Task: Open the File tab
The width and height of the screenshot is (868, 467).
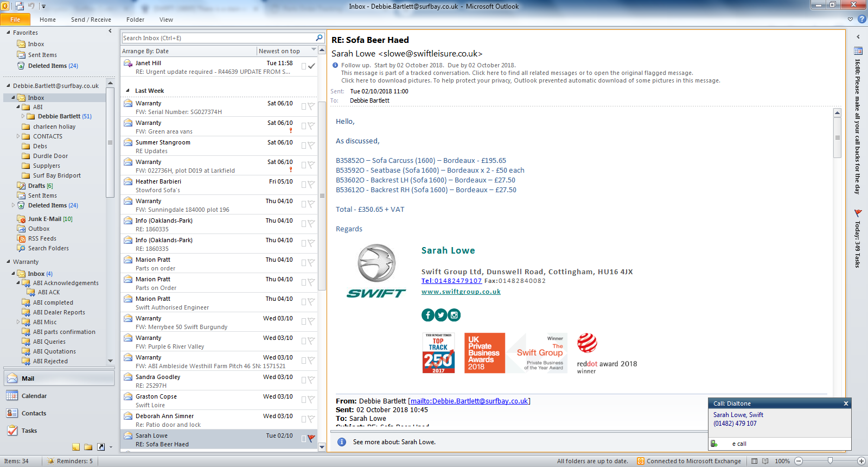Action: (x=15, y=20)
